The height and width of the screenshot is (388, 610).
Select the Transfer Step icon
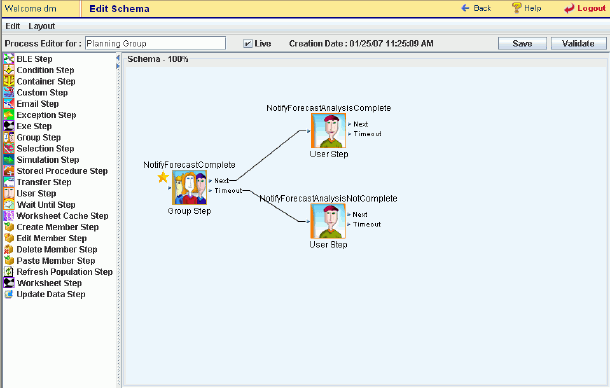tap(9, 182)
